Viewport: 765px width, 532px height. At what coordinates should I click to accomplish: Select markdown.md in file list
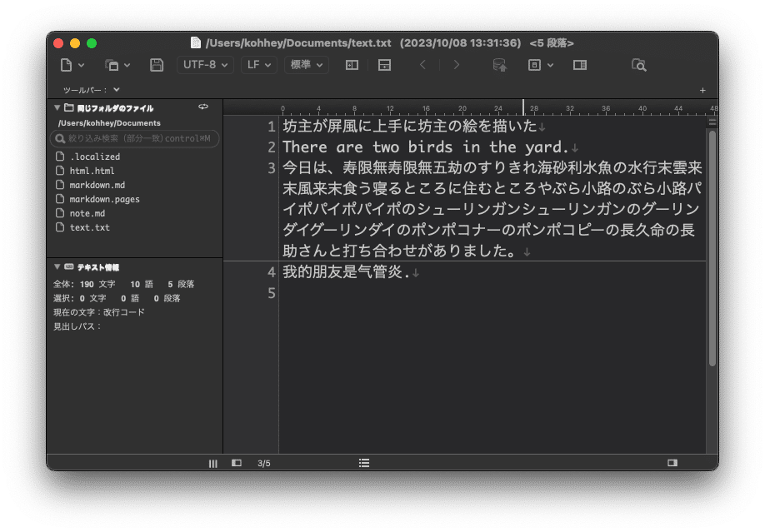click(97, 185)
